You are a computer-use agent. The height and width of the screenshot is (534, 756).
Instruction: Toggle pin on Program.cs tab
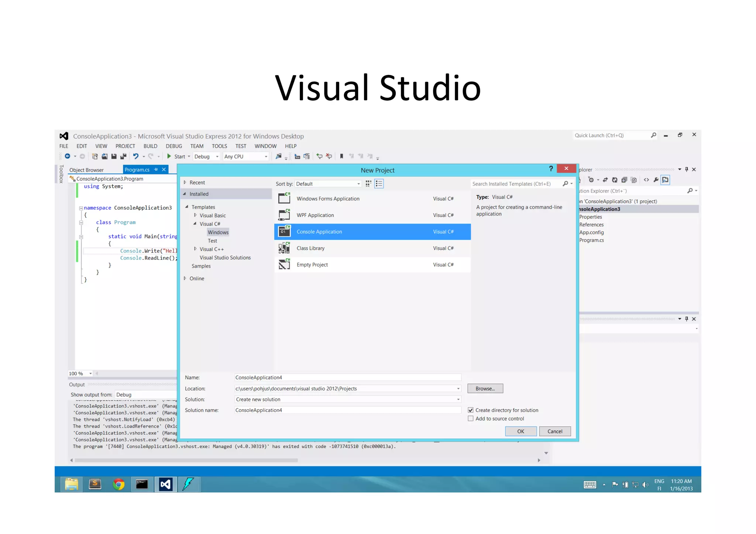point(156,170)
